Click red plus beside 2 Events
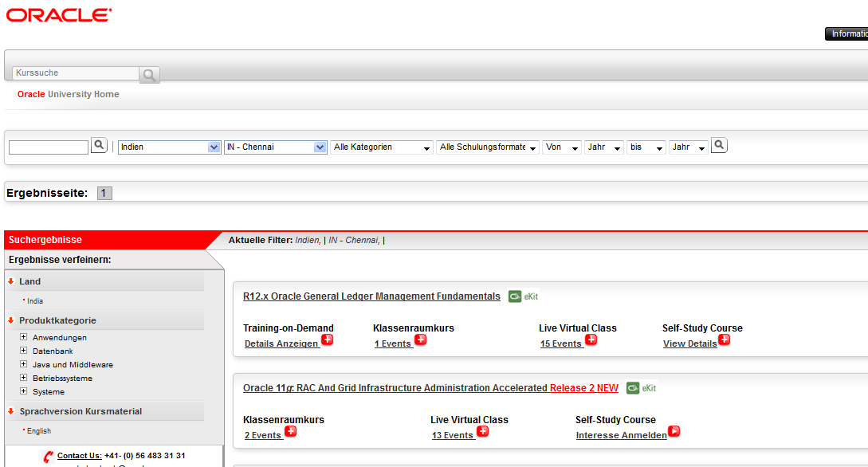 click(x=291, y=431)
